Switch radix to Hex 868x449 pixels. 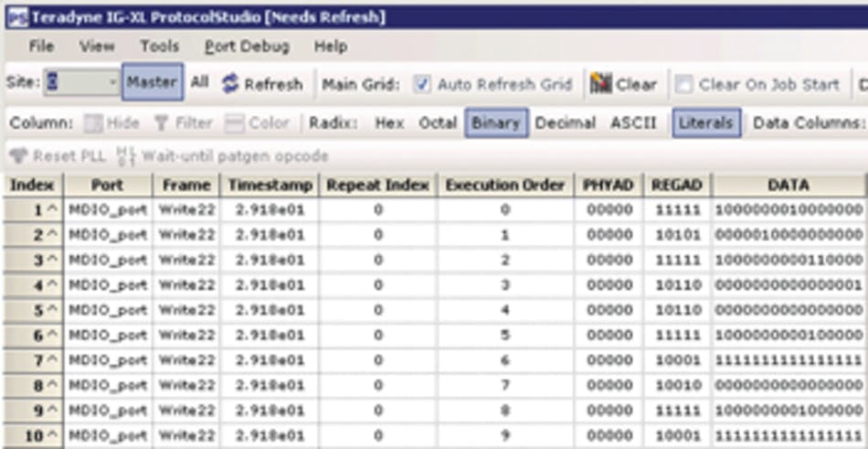pyautogui.click(x=389, y=123)
